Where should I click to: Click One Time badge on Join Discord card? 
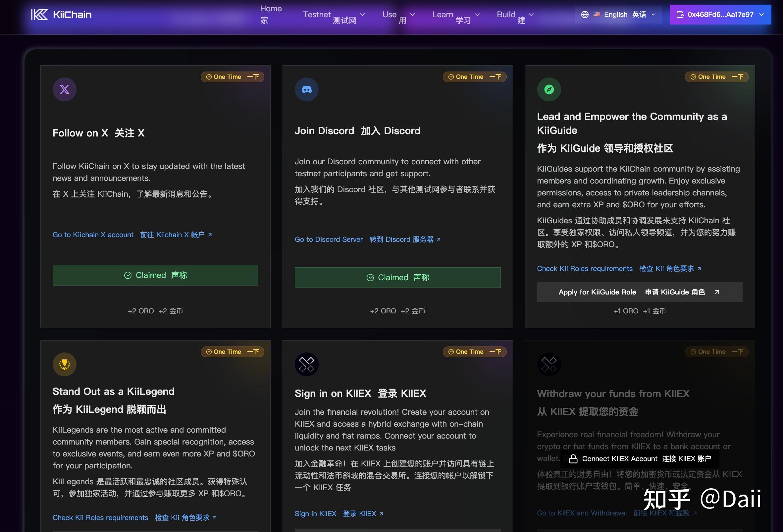(475, 77)
